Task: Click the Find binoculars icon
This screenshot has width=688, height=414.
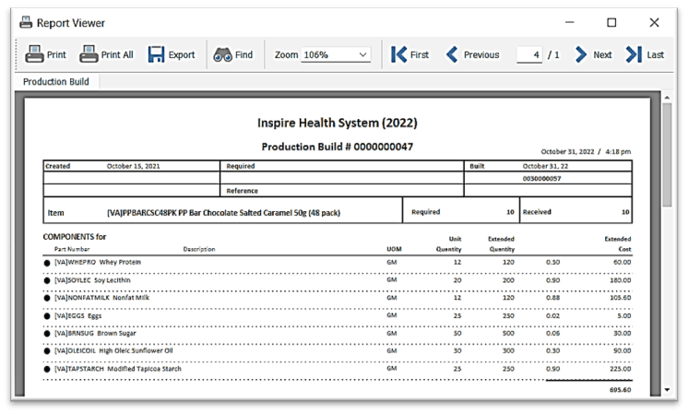Action: [222, 55]
